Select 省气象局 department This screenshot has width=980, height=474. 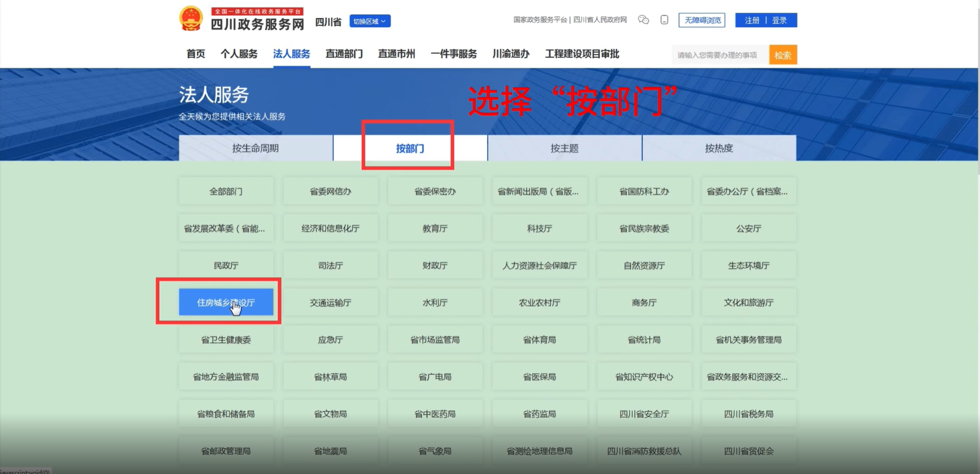(435, 451)
